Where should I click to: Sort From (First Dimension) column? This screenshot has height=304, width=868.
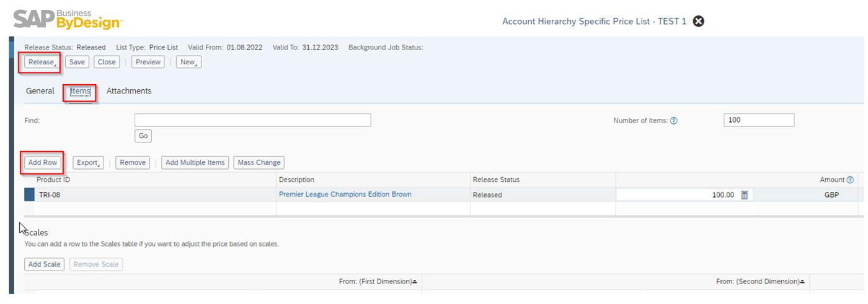378,281
